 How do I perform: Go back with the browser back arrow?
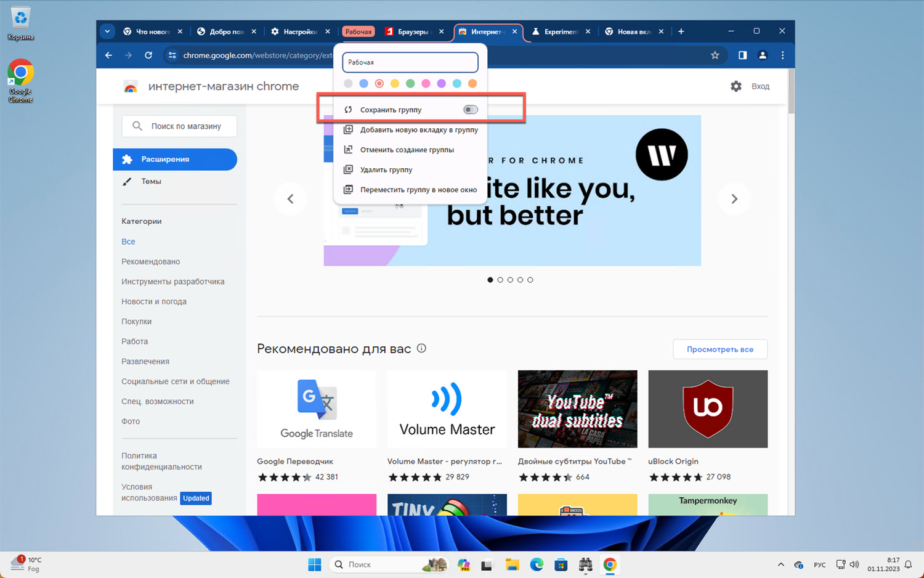(x=108, y=55)
